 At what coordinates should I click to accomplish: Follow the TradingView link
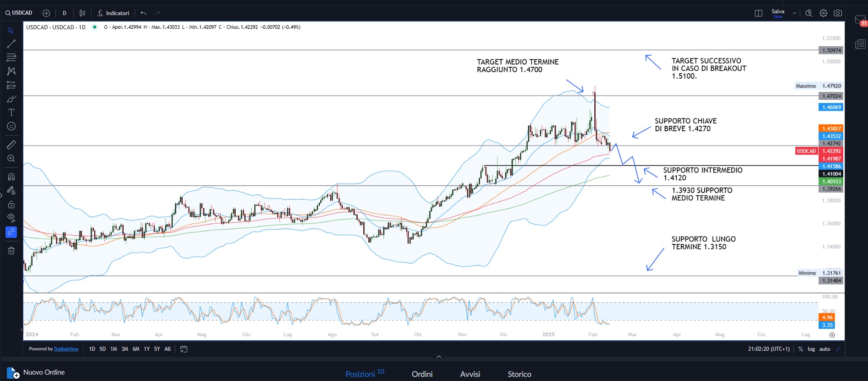[x=66, y=349]
